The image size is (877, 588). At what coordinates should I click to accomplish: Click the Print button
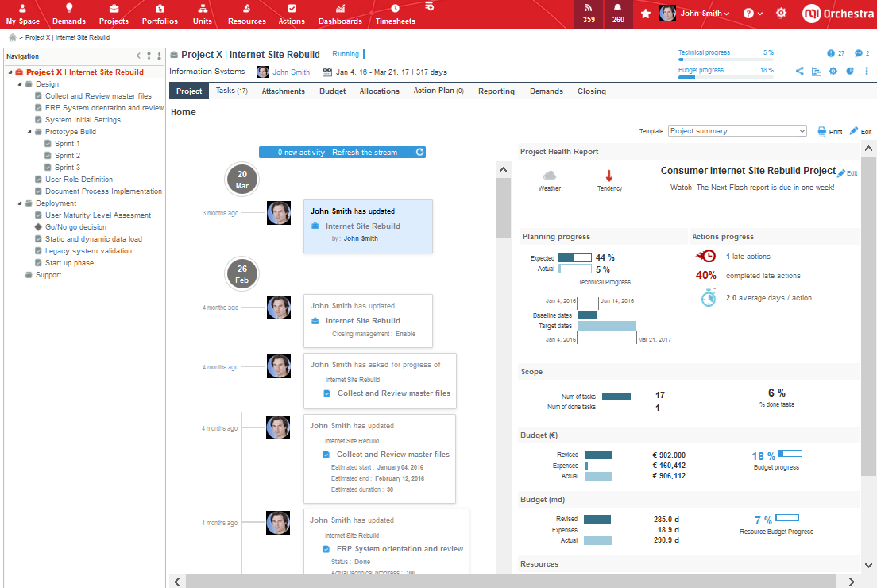830,131
